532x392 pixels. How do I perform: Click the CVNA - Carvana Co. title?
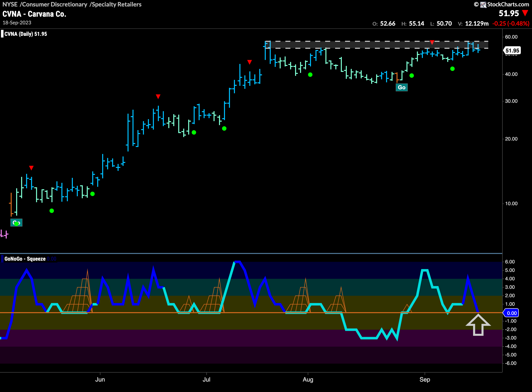[x=34, y=14]
